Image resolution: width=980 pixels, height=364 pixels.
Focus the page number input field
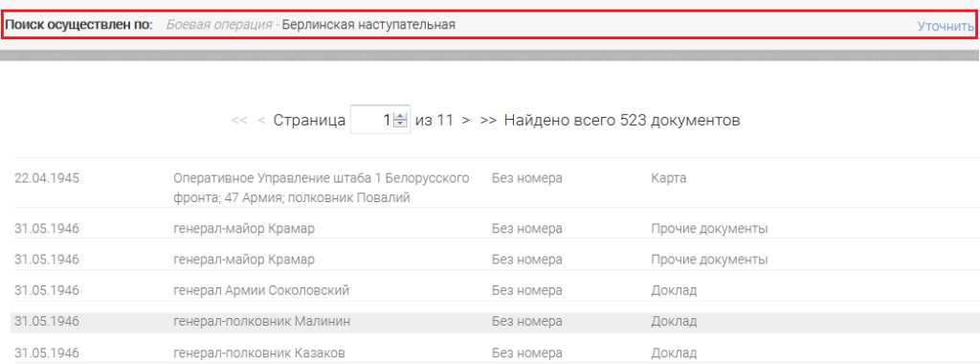click(380, 120)
